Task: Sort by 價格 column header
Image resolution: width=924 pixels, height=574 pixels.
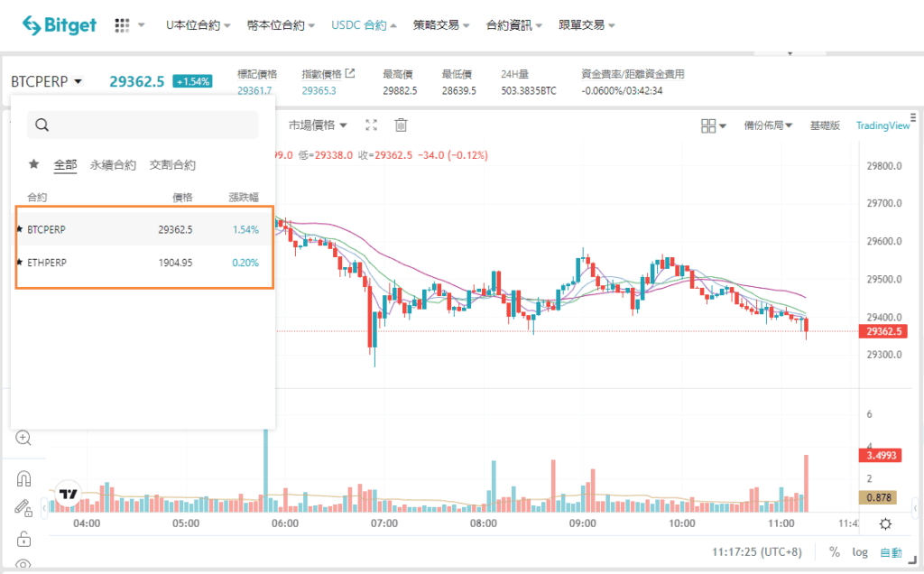Action: 182,198
